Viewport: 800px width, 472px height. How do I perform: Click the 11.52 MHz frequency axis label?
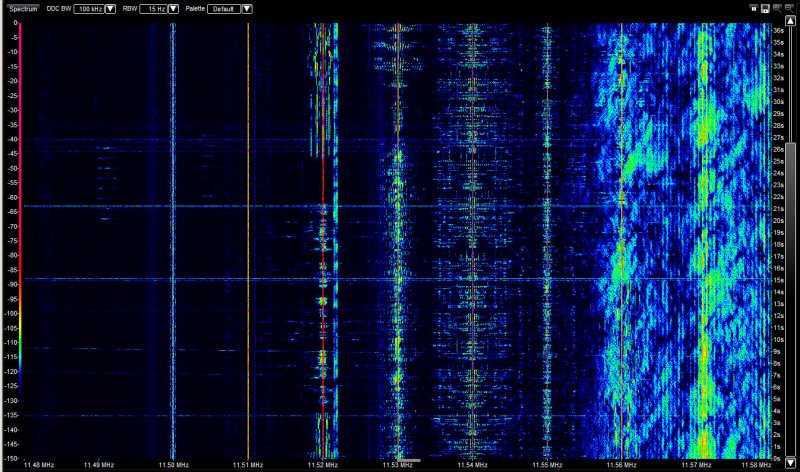pos(322,465)
